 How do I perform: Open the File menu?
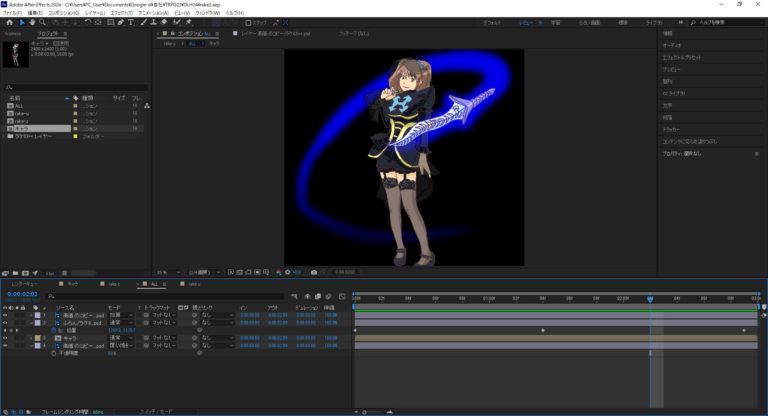pyautogui.click(x=12, y=13)
